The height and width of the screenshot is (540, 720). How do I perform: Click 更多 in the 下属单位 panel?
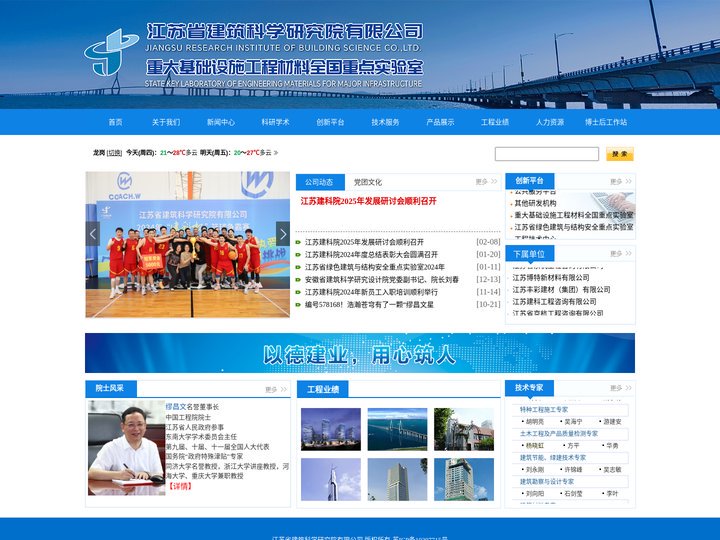pos(621,253)
